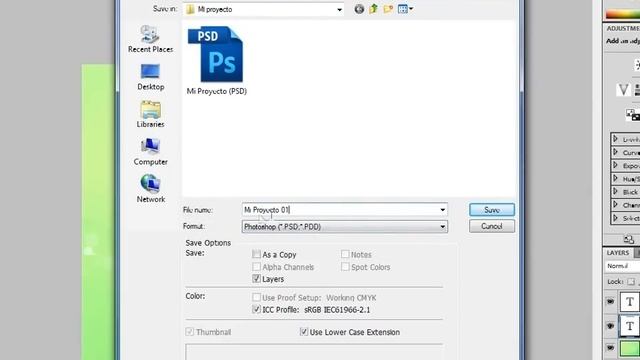The image size is (640, 360).
Task: Expand the Hue/Saturation presets entry
Action: point(616,178)
